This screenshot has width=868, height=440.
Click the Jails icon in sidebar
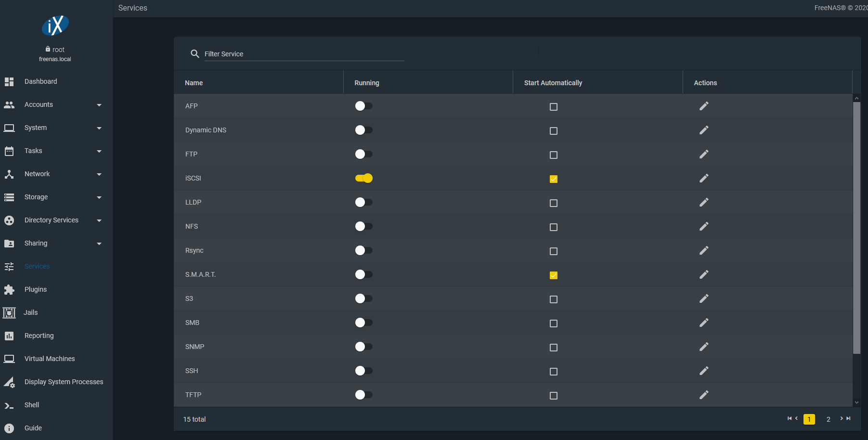(9, 312)
